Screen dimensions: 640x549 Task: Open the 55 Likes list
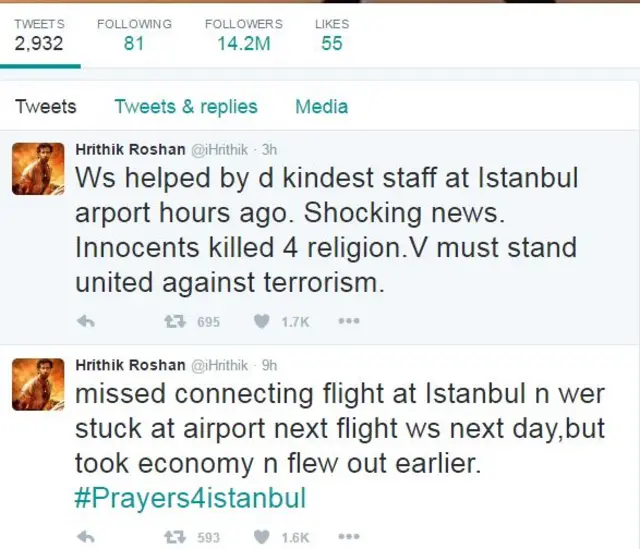click(332, 35)
